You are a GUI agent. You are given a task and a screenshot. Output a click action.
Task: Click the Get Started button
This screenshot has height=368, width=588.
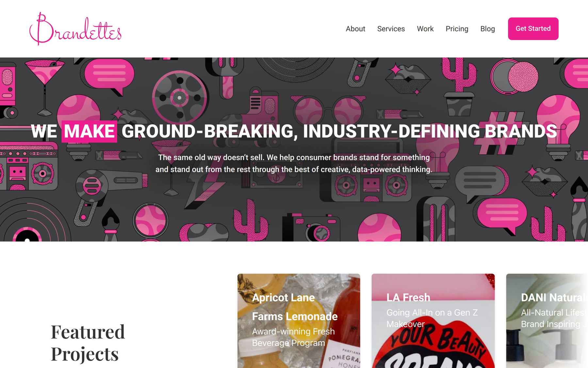[x=533, y=29]
